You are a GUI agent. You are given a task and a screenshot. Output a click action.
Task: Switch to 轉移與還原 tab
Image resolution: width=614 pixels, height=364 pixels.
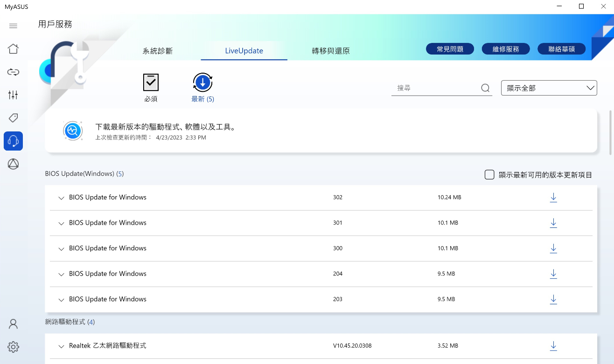pyautogui.click(x=331, y=51)
